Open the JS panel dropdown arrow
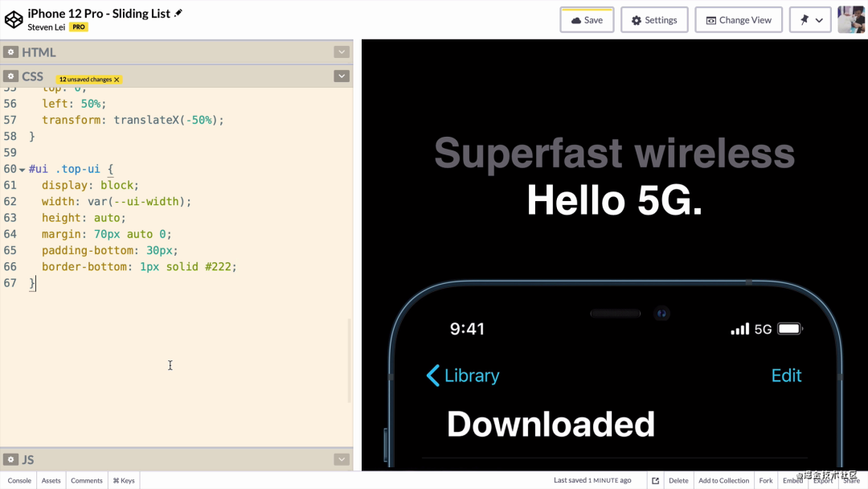868x489 pixels. (x=342, y=460)
